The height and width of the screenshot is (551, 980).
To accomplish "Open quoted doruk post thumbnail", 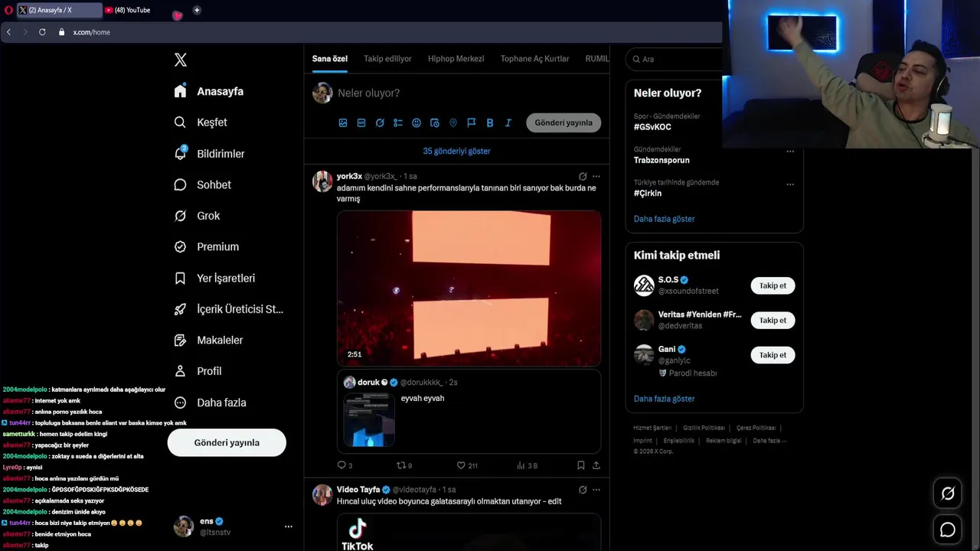I will pos(369,419).
